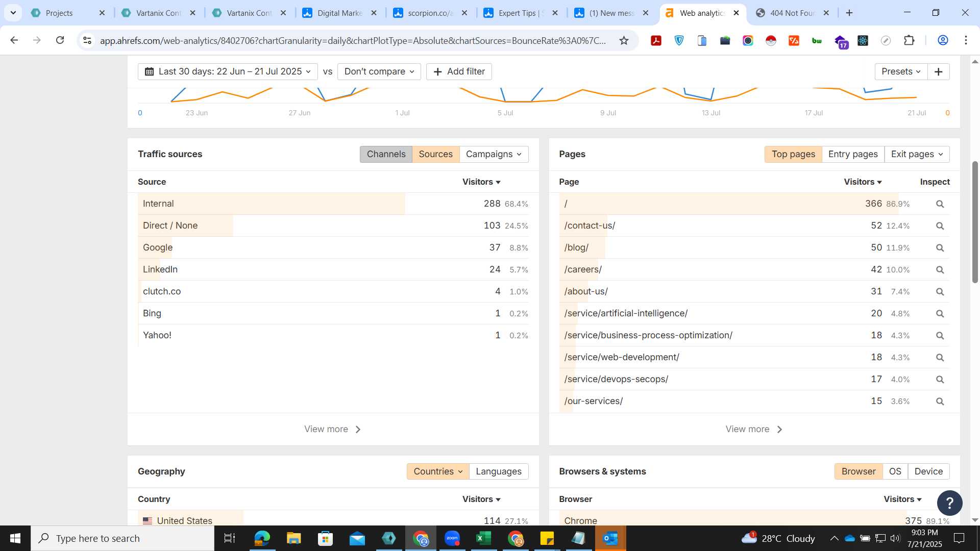
Task: View site information icon in address bar
Action: coord(87,40)
